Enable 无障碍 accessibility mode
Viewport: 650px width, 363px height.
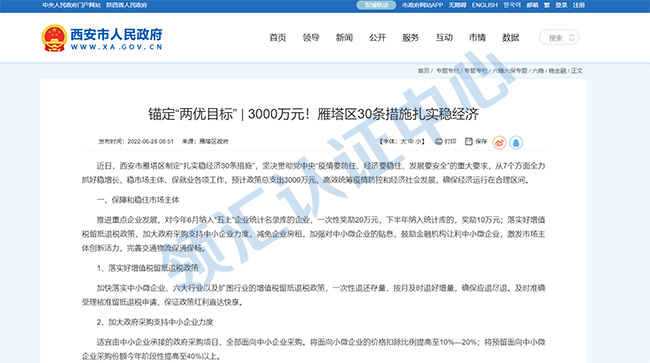pos(457,5)
